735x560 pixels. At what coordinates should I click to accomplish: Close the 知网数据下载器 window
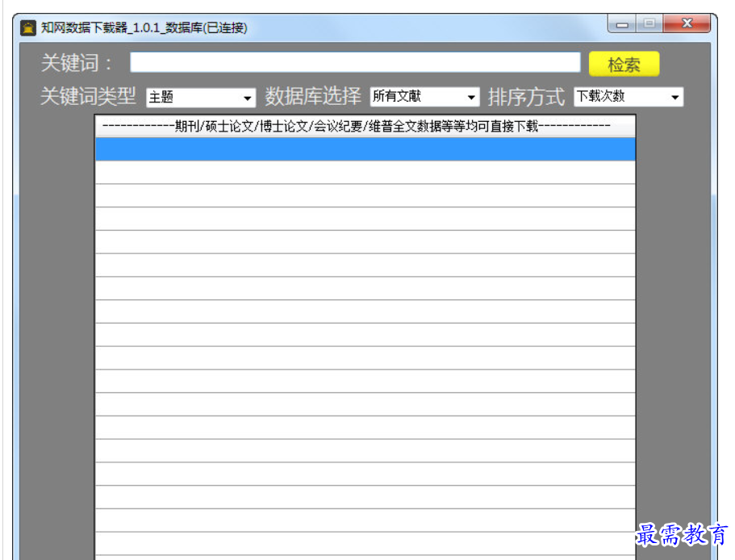tap(687, 23)
